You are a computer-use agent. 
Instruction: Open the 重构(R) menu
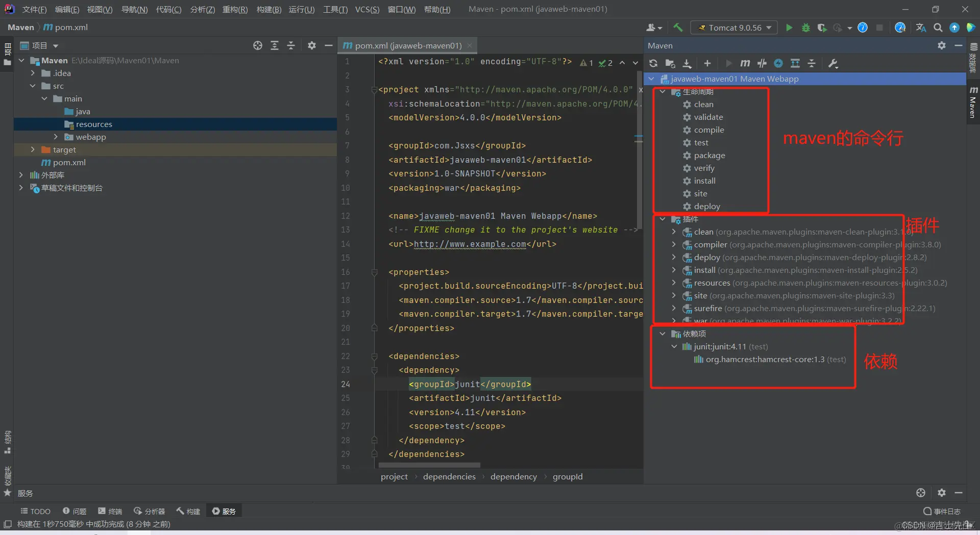pyautogui.click(x=235, y=9)
